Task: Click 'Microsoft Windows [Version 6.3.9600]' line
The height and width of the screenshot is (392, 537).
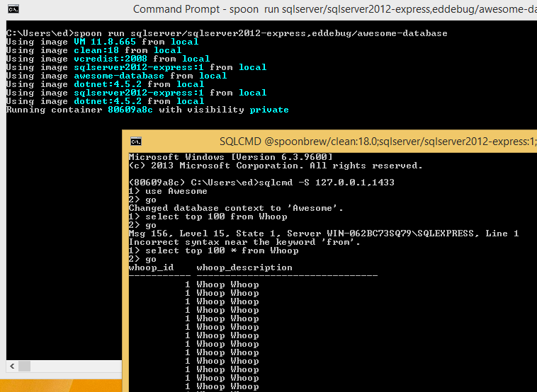Action: (x=230, y=157)
